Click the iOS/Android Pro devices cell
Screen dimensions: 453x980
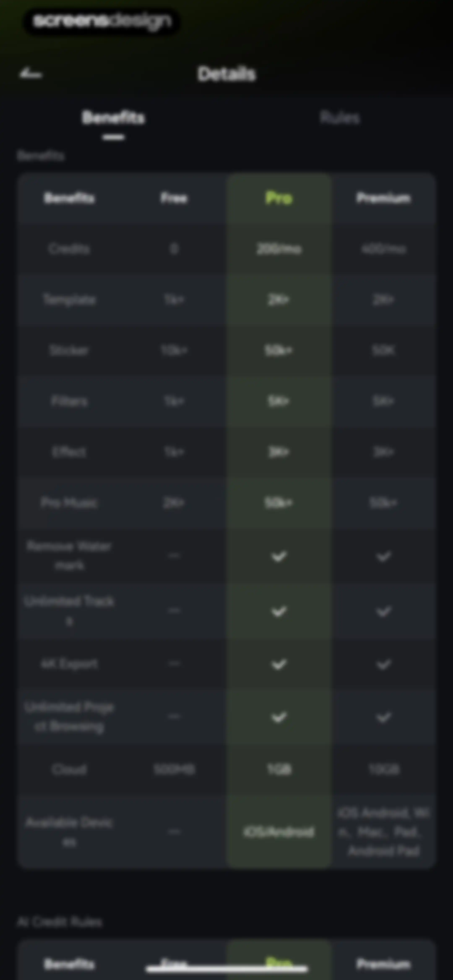coord(279,832)
